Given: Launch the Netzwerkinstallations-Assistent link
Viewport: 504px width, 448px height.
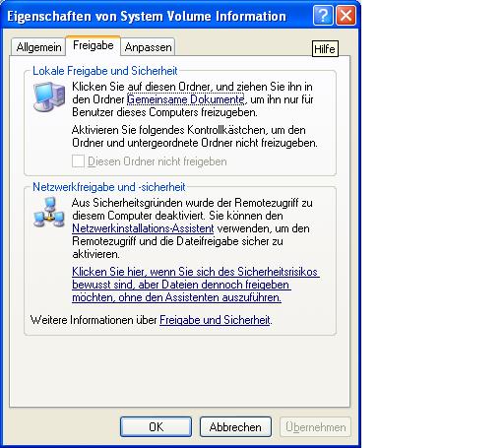Looking at the screenshot, I should (x=143, y=228).
